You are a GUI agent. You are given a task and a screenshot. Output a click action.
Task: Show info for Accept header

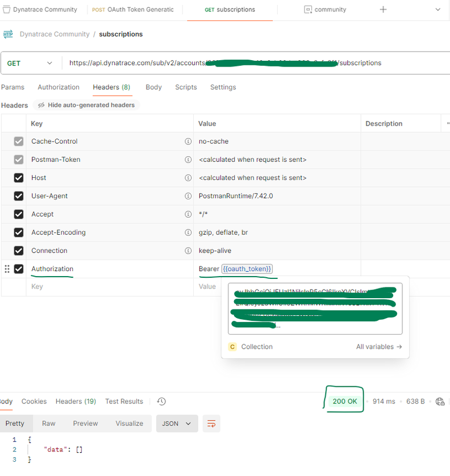(x=188, y=214)
